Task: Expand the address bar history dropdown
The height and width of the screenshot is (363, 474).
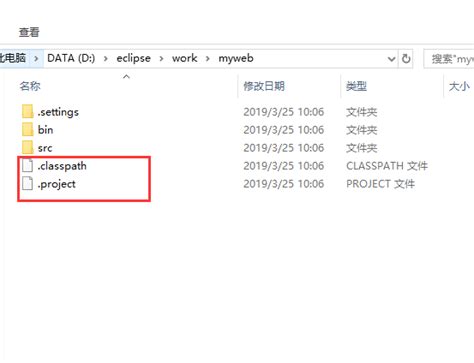Action: tap(391, 59)
